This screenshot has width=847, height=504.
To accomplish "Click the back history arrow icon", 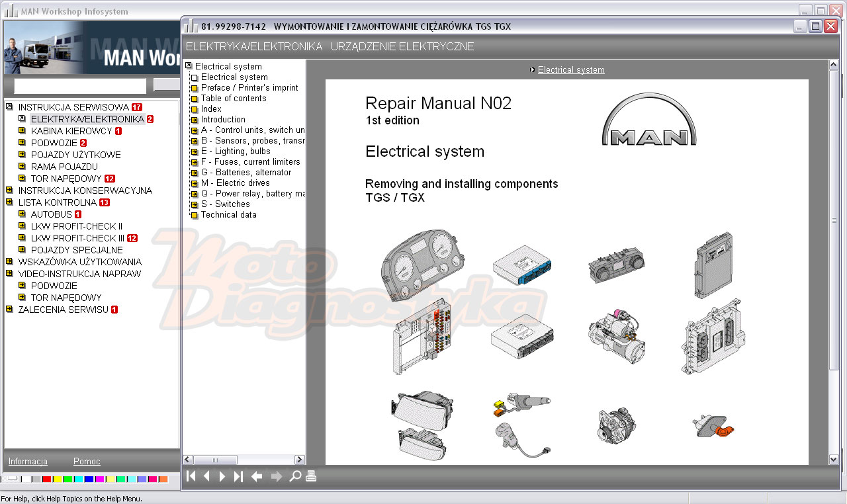I will [257, 476].
